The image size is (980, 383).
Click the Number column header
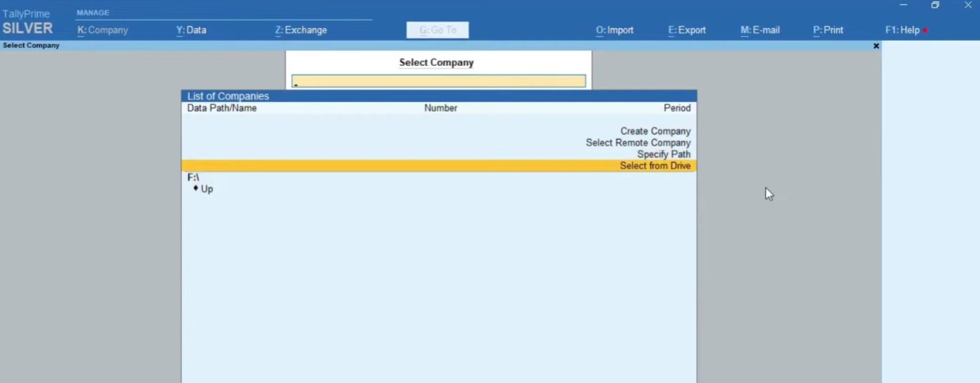(440, 108)
